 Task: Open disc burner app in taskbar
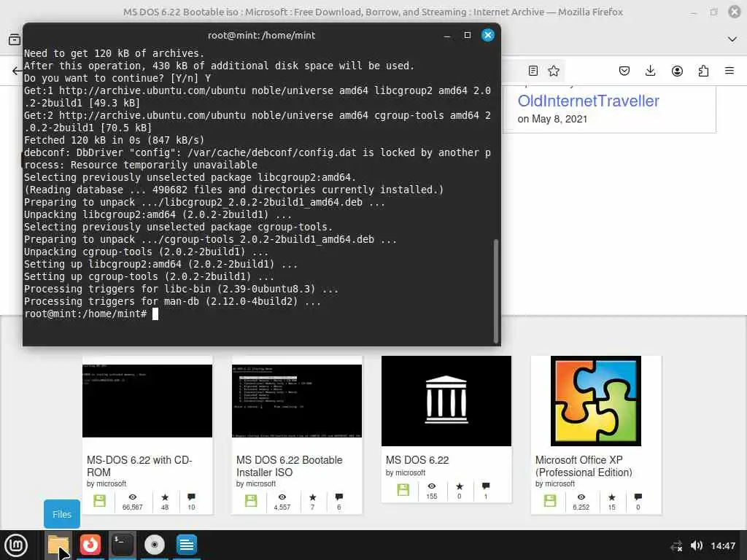click(155, 545)
